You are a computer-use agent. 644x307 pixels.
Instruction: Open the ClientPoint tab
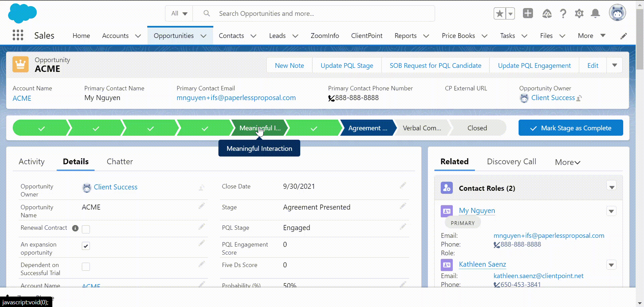(x=367, y=36)
